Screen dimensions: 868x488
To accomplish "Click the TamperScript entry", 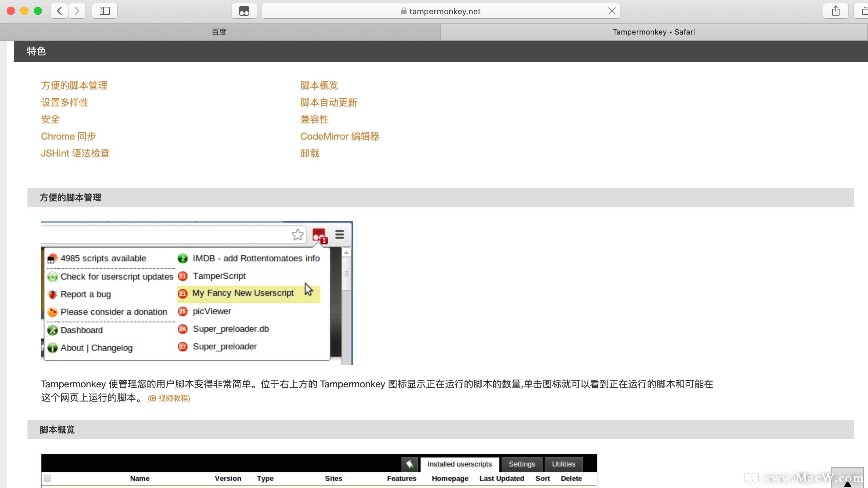I will [212, 276].
